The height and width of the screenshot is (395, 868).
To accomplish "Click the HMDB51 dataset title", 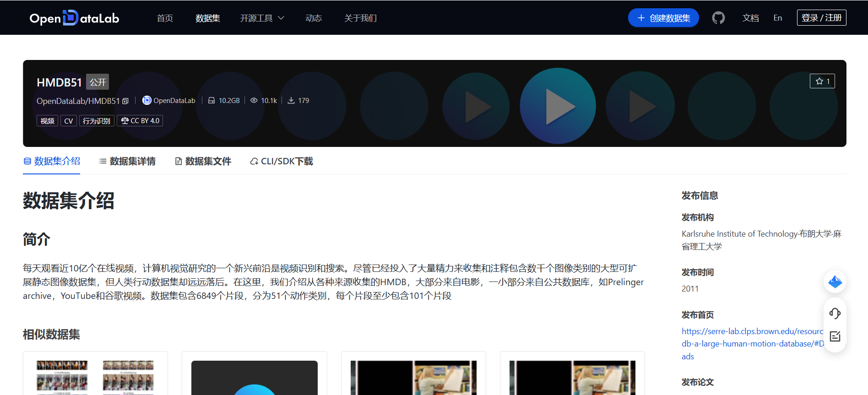I will tap(59, 82).
